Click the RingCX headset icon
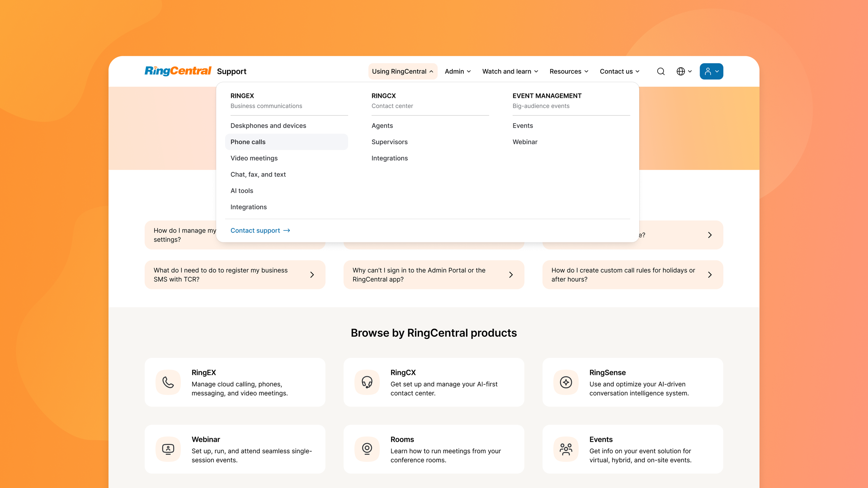Viewport: 868px width, 488px height. pos(367,382)
